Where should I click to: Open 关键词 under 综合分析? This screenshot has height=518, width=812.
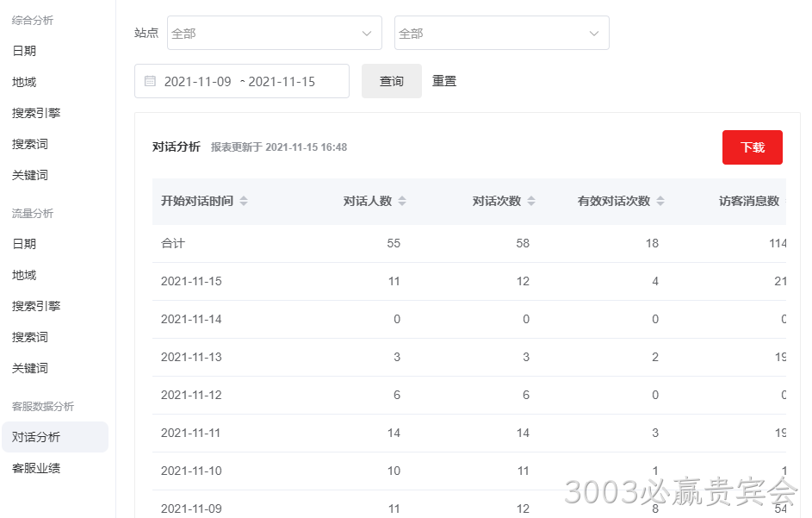click(x=30, y=175)
